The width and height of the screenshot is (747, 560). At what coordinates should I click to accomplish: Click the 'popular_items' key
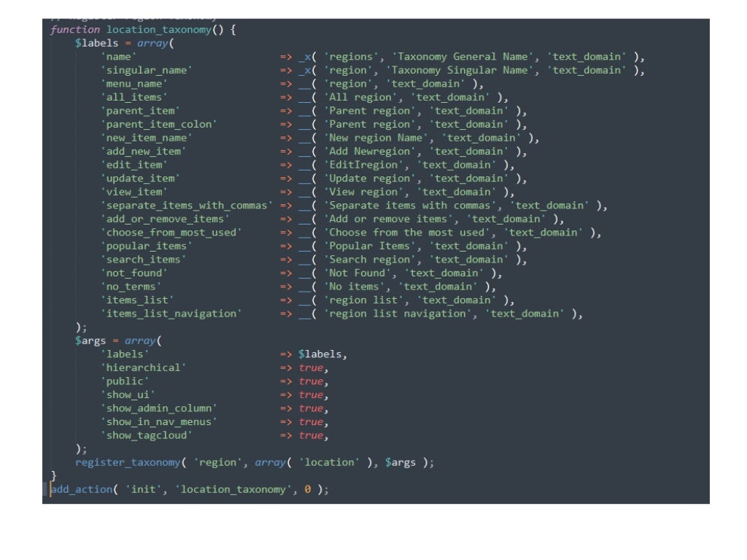tap(146, 246)
